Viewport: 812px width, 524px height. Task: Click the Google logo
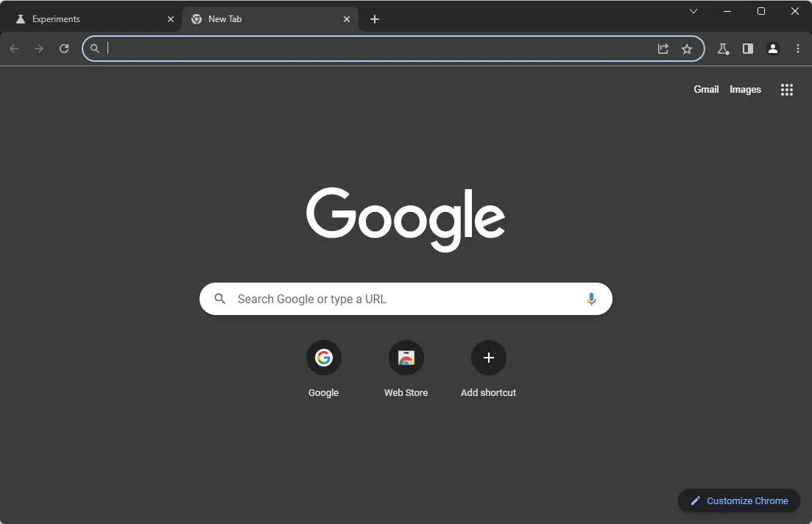tap(406, 219)
